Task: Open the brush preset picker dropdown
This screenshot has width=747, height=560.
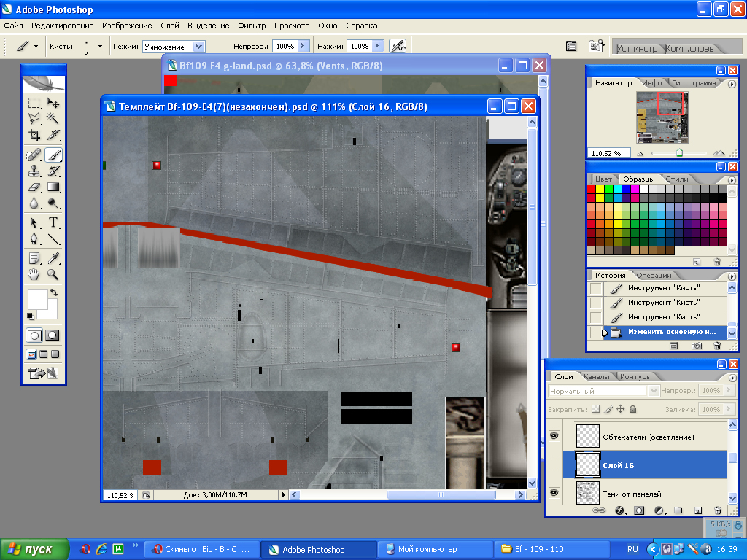Action: pyautogui.click(x=100, y=46)
